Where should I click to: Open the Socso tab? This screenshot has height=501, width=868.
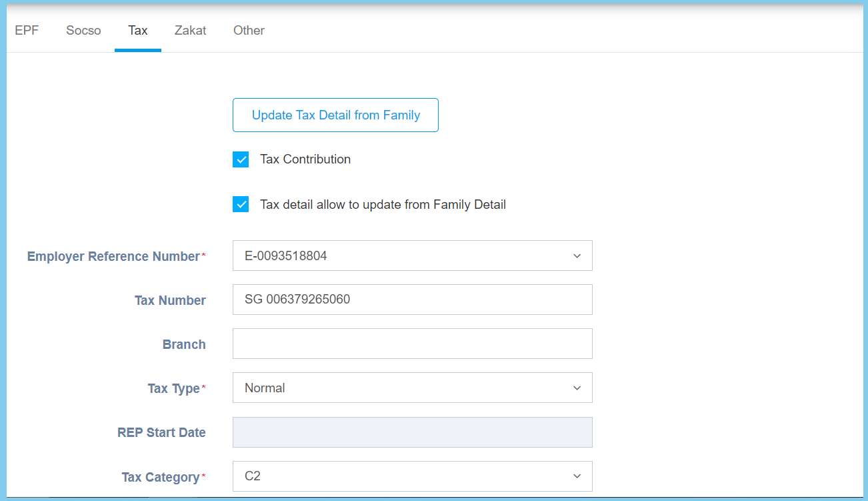(x=83, y=31)
